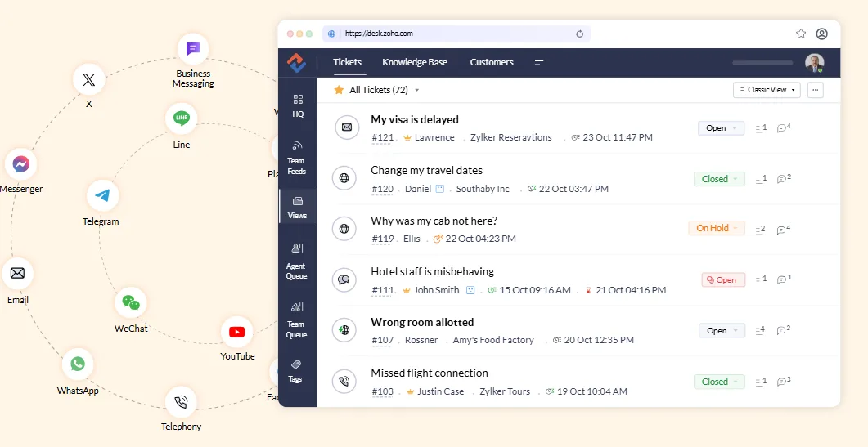Click the contact name Justin Case
This screenshot has width=868, height=447.
tap(441, 391)
